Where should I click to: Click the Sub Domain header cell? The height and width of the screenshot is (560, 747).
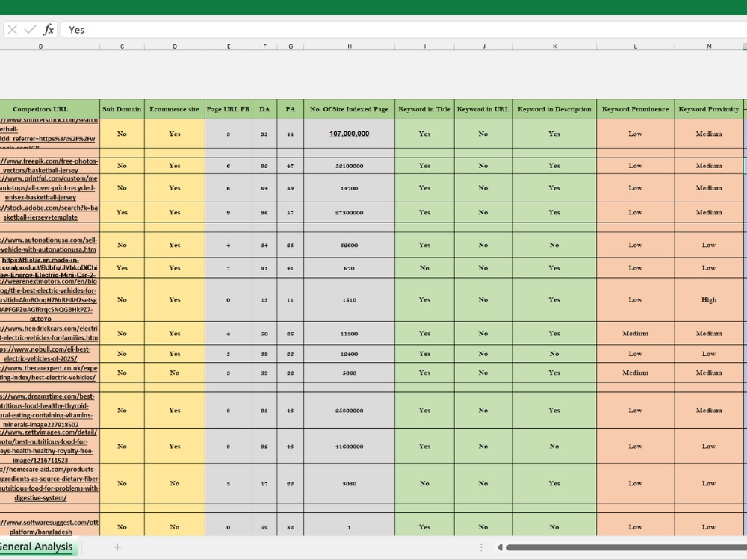click(x=122, y=109)
